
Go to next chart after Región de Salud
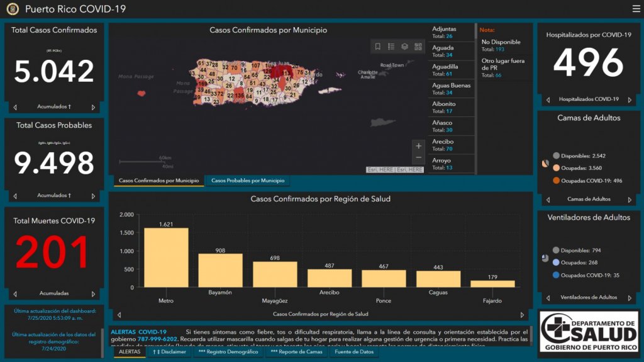(x=522, y=314)
